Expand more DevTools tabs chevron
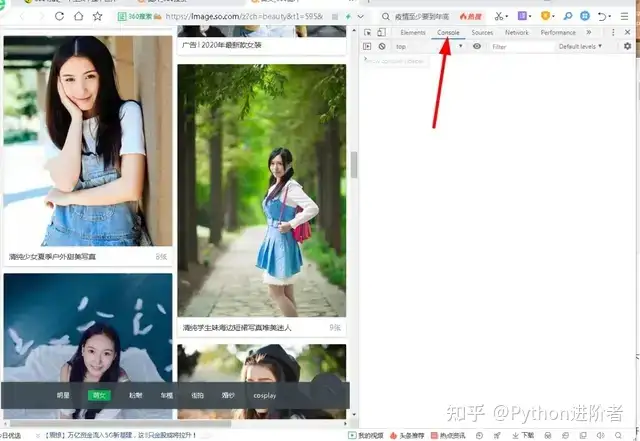Image resolution: width=640 pixels, height=441 pixels. (x=589, y=32)
